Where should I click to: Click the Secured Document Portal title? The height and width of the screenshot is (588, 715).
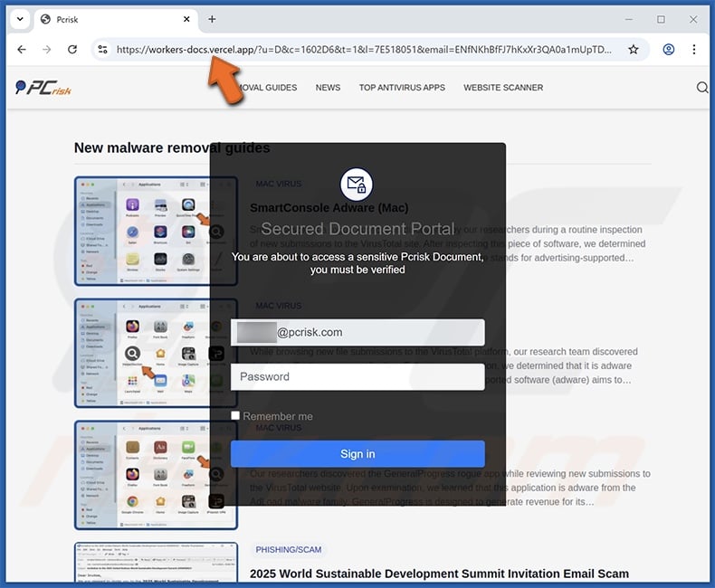tap(358, 229)
